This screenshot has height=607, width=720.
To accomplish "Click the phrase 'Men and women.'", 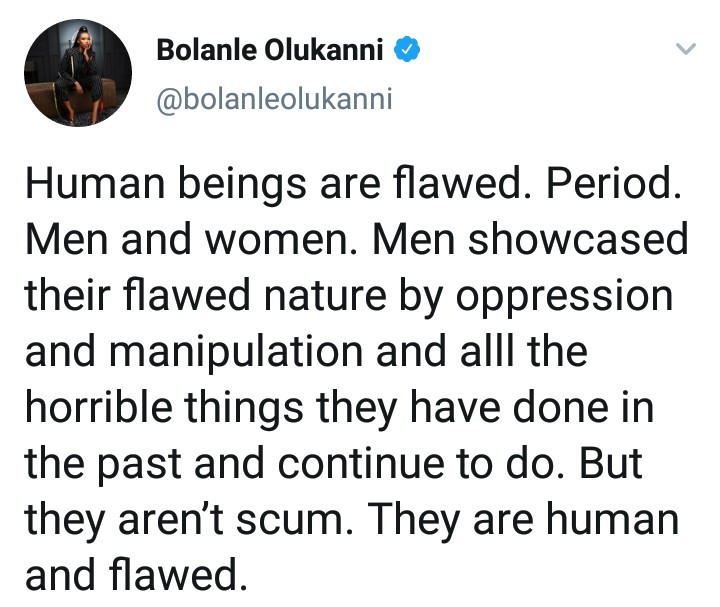I will 191,239.
